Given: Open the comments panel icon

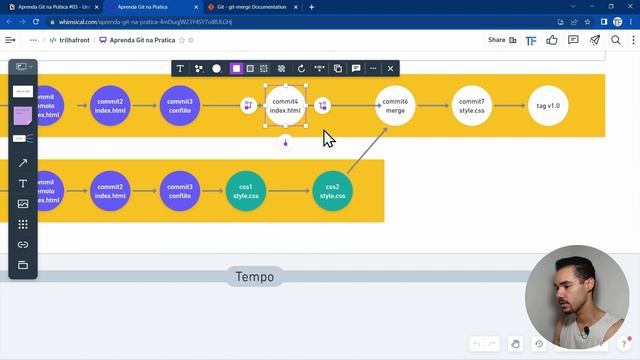Looking at the screenshot, I should [x=573, y=40].
